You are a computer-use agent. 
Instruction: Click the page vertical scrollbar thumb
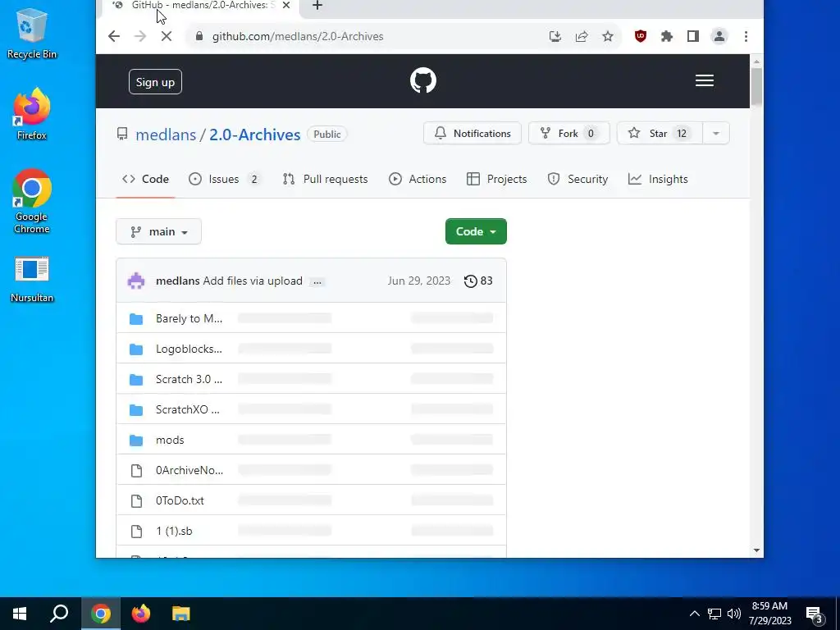point(756,86)
